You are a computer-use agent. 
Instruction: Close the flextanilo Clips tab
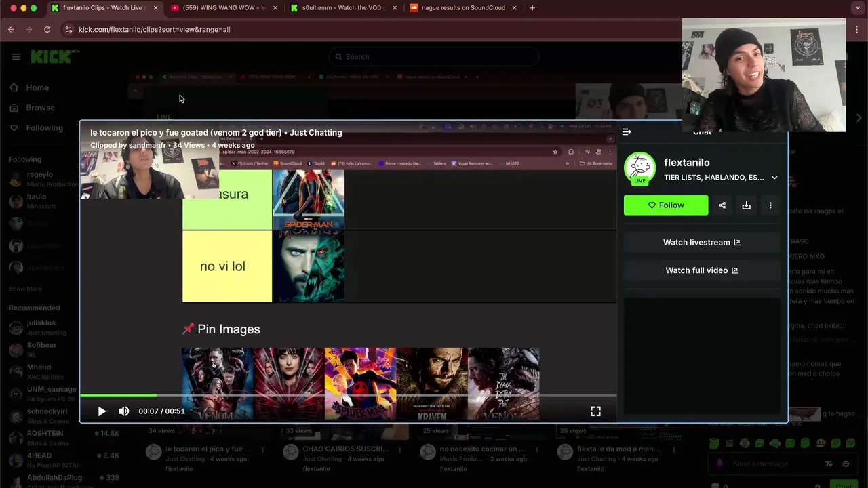click(x=155, y=8)
